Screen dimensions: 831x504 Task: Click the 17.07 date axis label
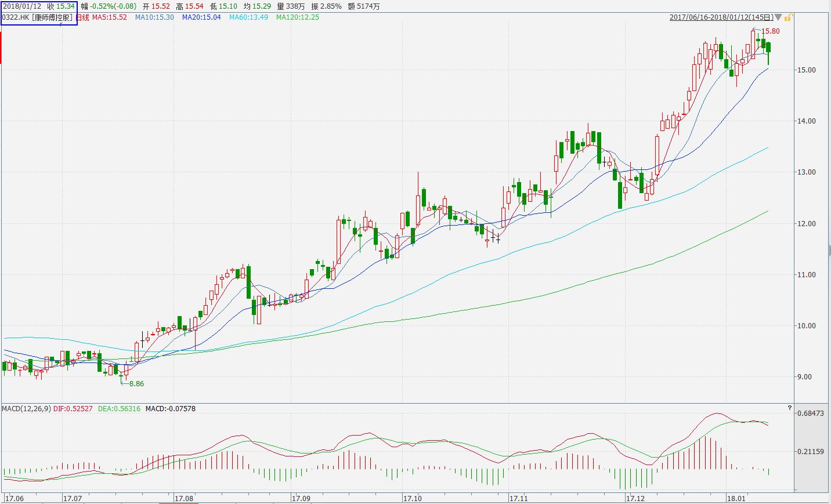(x=73, y=498)
